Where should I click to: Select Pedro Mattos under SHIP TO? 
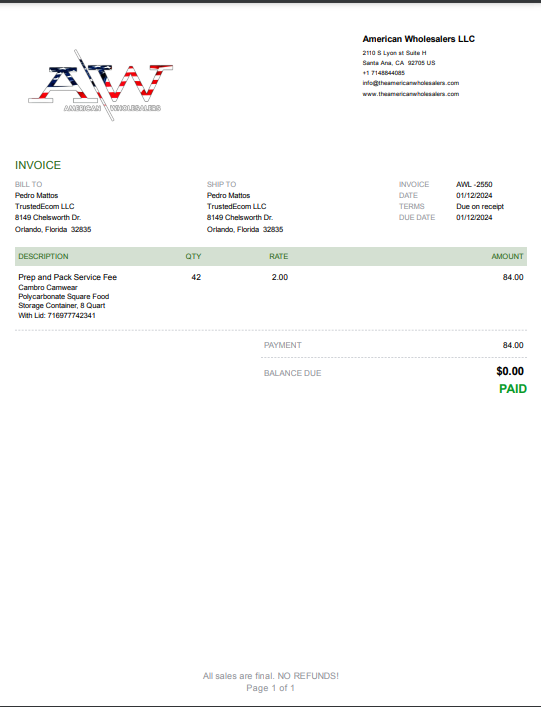(x=229, y=195)
